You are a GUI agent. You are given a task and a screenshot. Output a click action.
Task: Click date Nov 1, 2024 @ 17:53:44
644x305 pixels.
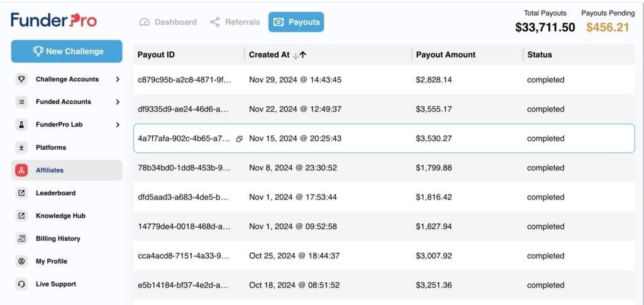pos(293,197)
